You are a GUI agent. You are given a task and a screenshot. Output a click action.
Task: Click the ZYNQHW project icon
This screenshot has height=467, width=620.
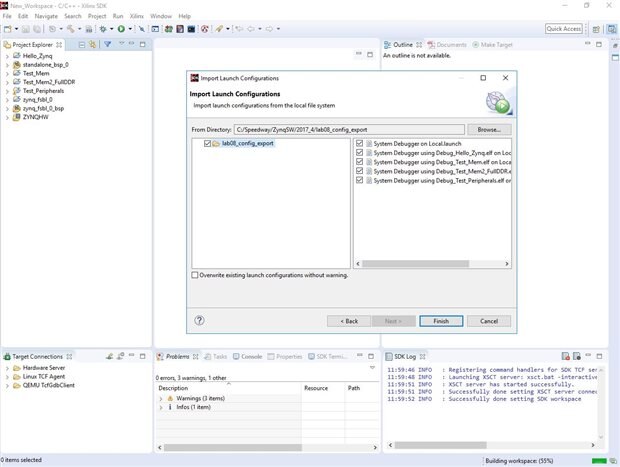tap(16, 117)
